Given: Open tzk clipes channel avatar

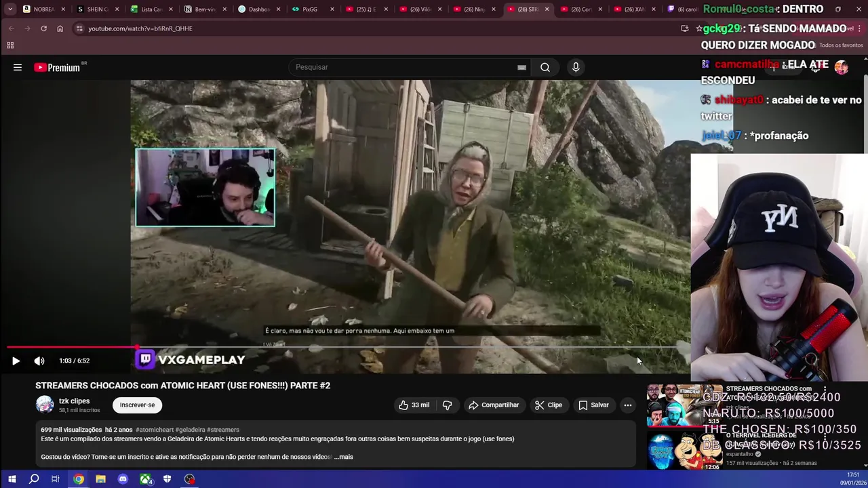Looking at the screenshot, I should 45,405.
